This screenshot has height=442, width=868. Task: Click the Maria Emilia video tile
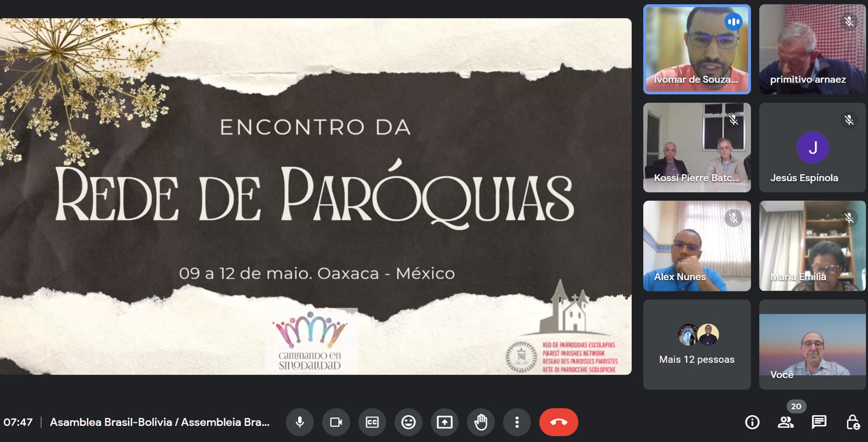[812, 246]
